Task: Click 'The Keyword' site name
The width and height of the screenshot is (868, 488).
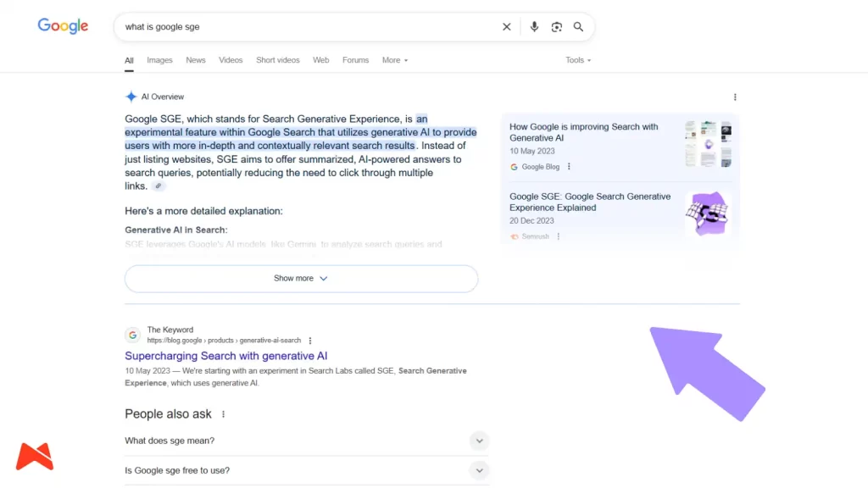Action: (170, 330)
